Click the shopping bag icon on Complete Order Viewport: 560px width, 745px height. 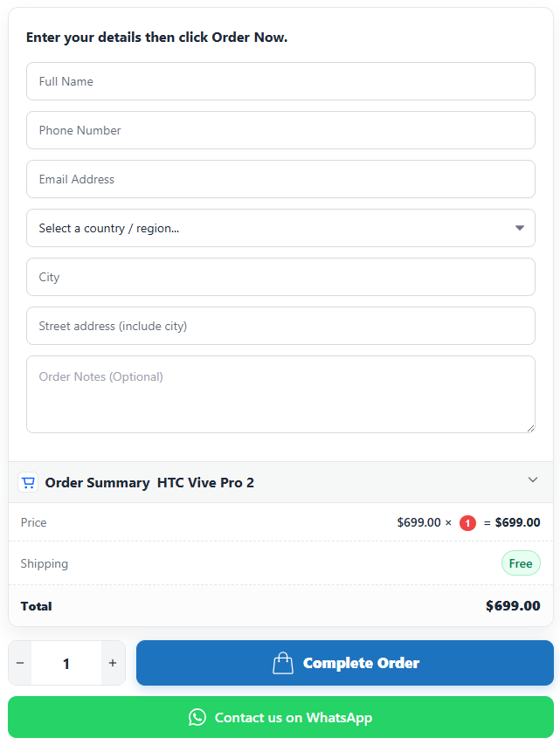point(283,663)
